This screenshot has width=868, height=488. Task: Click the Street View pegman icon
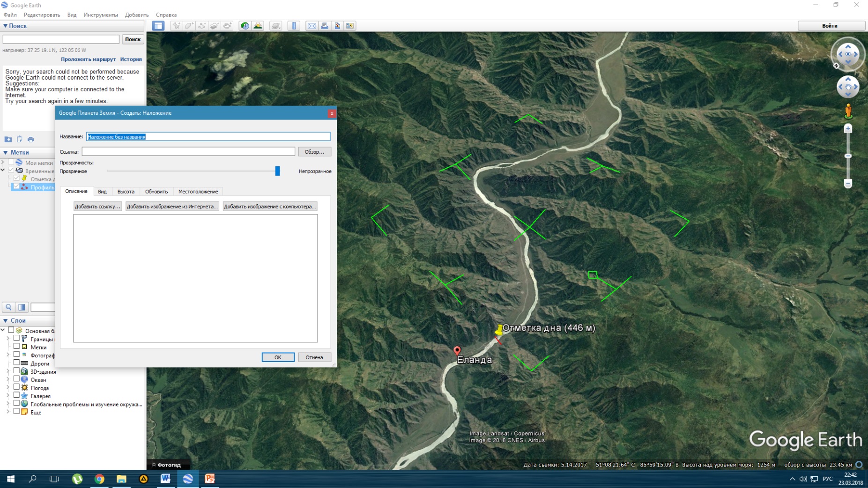coord(848,111)
